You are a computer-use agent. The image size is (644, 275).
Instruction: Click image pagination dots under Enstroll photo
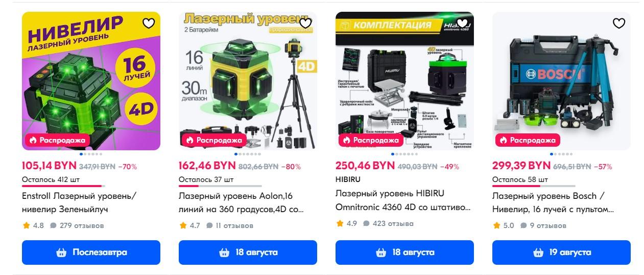pos(91,154)
